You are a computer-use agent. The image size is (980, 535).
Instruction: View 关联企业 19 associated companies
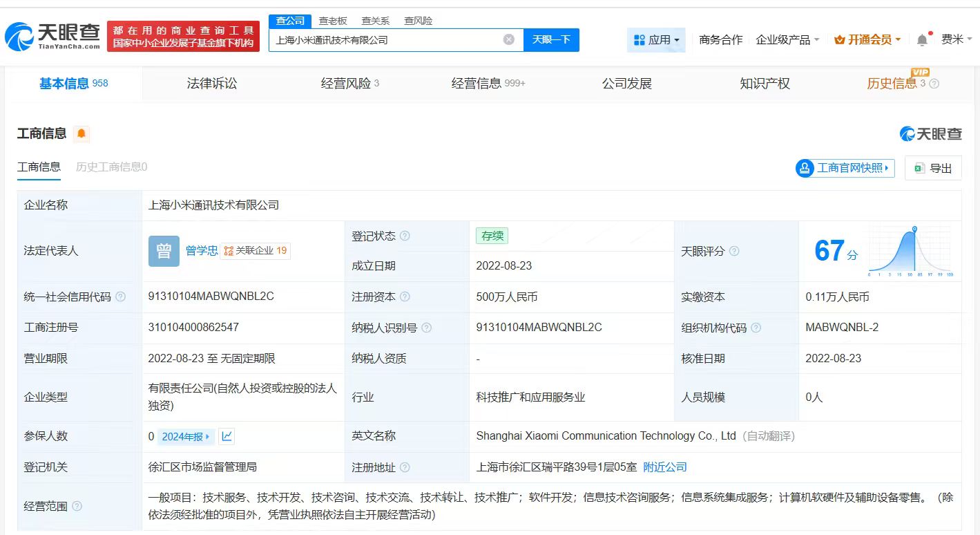[255, 251]
